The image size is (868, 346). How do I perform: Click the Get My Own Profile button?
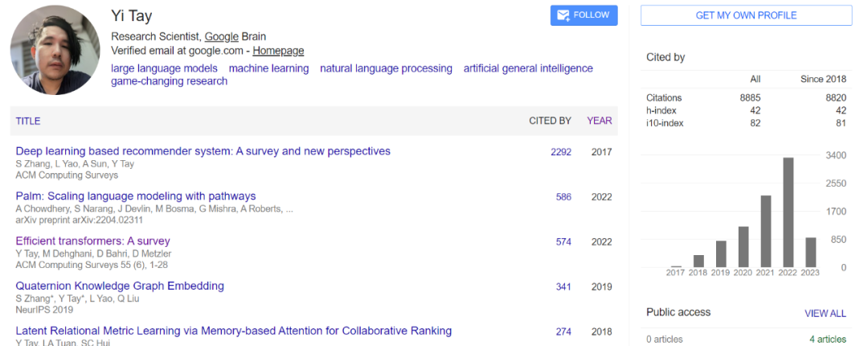point(746,15)
